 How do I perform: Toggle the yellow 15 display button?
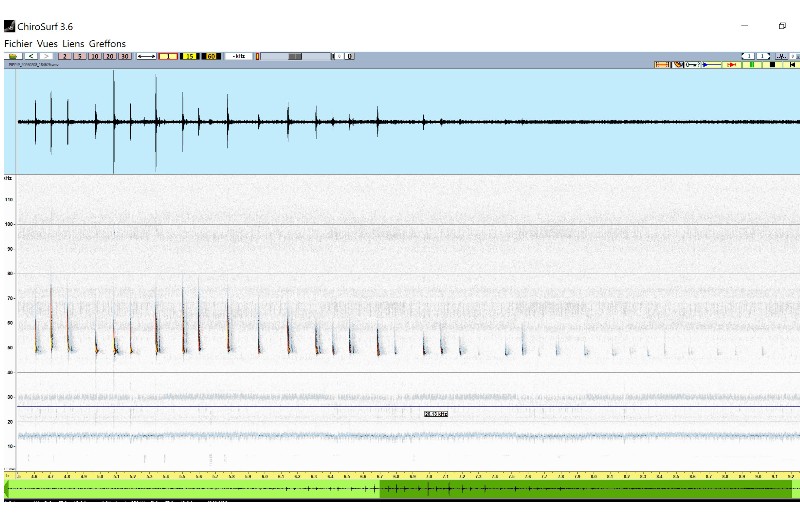pos(189,56)
